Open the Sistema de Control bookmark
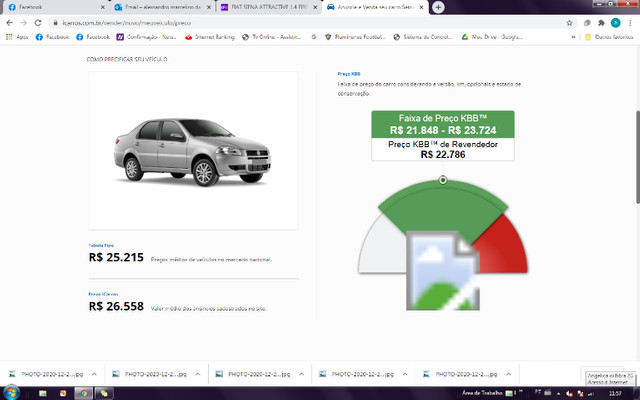Screen dimensions: 640x400 (x=422, y=37)
